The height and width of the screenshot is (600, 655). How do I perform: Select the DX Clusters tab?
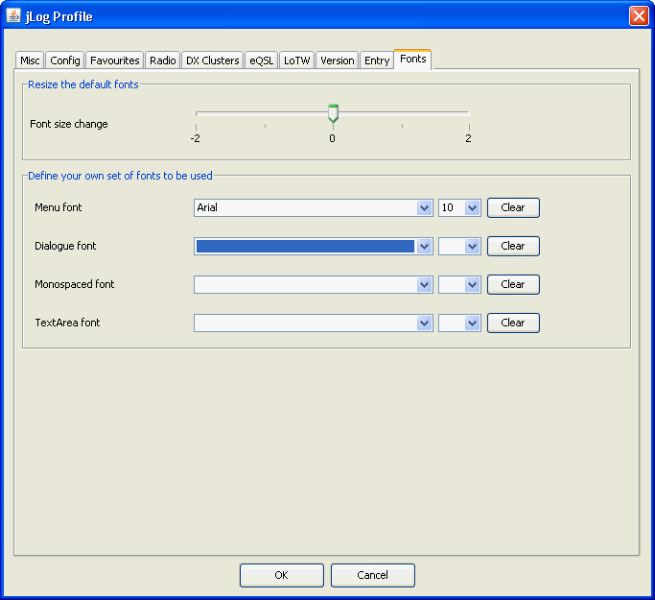click(x=212, y=61)
